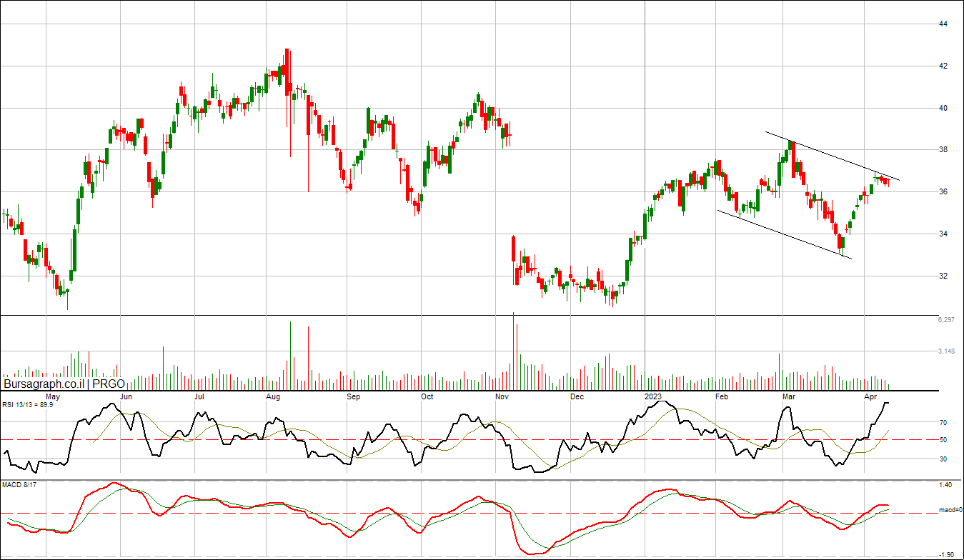Click the 42 price axis label
The height and width of the screenshot is (560, 964).
pos(943,66)
